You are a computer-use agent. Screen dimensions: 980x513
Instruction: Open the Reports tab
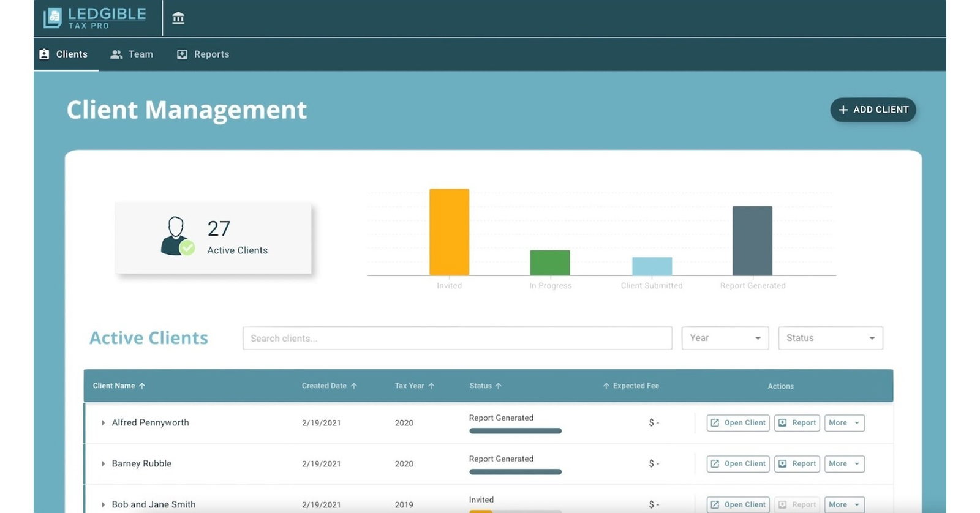tap(203, 54)
